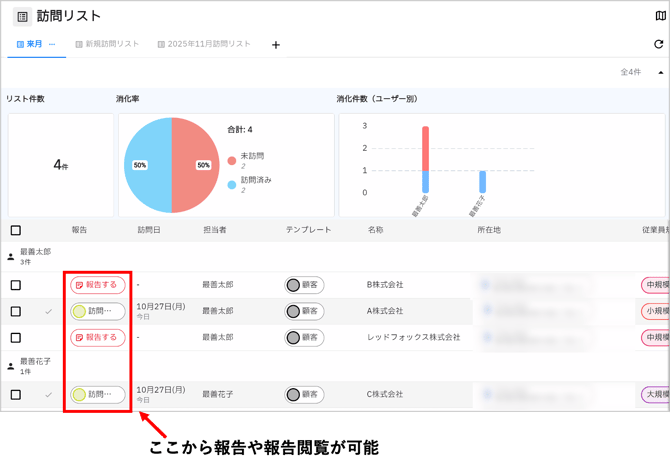Open the 来月 tab options ellipsis
The width and height of the screenshot is (670, 469).
click(52, 44)
